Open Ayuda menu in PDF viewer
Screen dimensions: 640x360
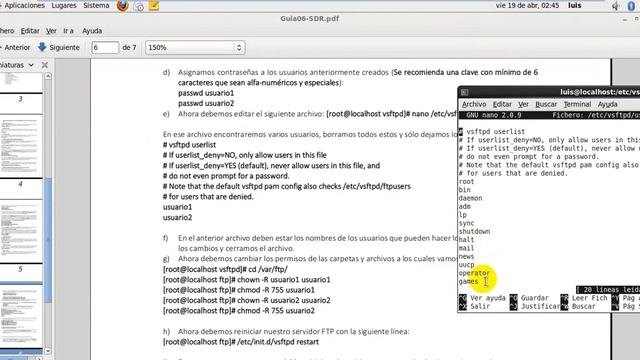click(92, 31)
